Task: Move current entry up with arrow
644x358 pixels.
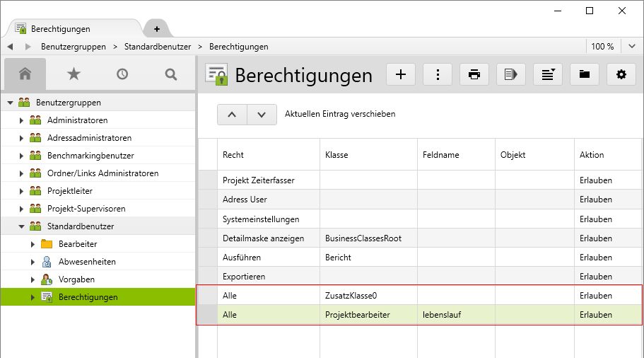Action: tap(232, 115)
